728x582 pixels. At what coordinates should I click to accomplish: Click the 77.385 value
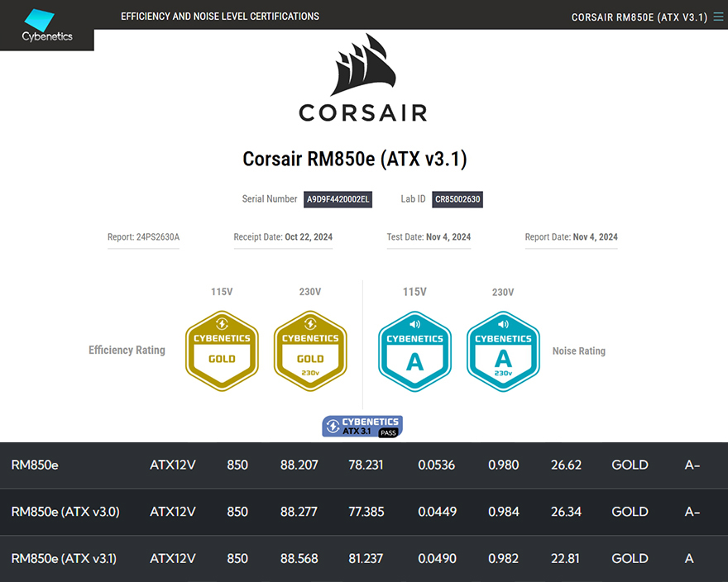366,512
